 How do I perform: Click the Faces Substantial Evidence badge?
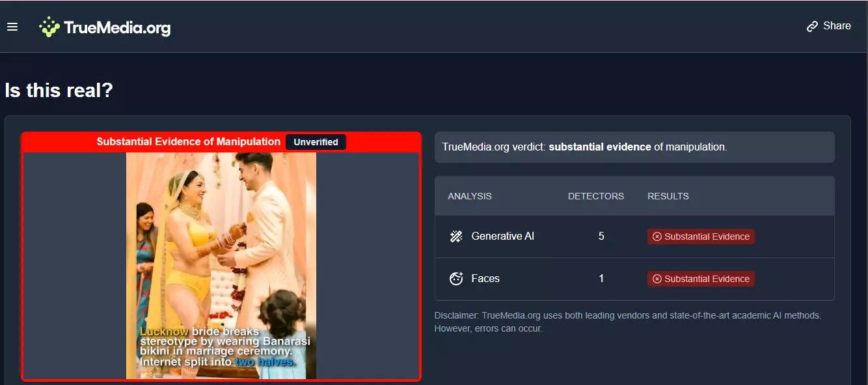(701, 279)
